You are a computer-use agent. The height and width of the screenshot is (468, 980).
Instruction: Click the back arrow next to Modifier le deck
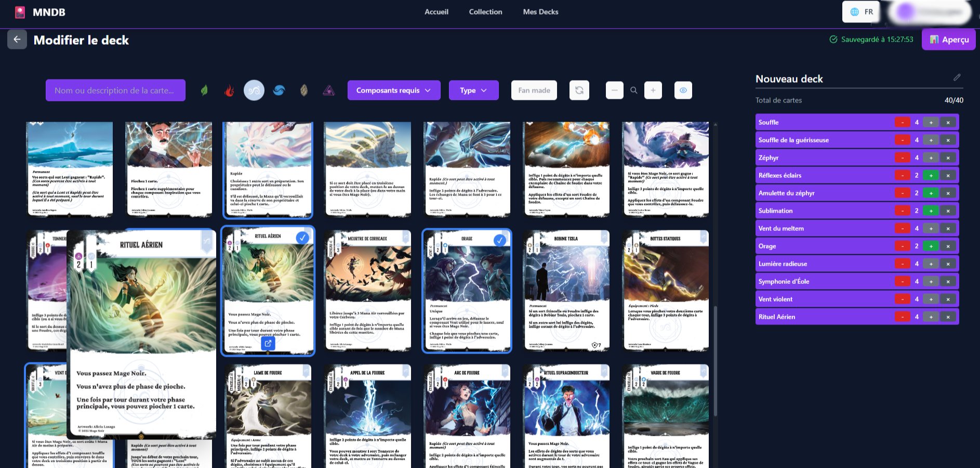[17, 40]
